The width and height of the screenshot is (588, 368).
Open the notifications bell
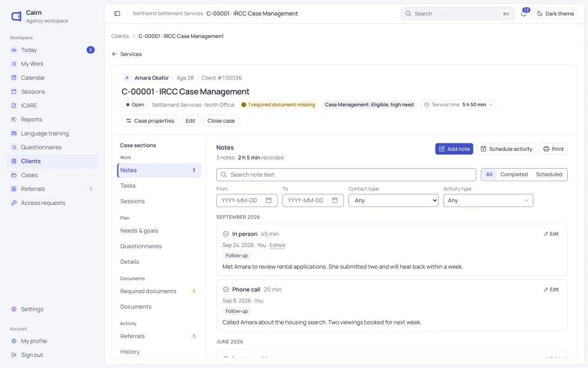click(x=524, y=13)
